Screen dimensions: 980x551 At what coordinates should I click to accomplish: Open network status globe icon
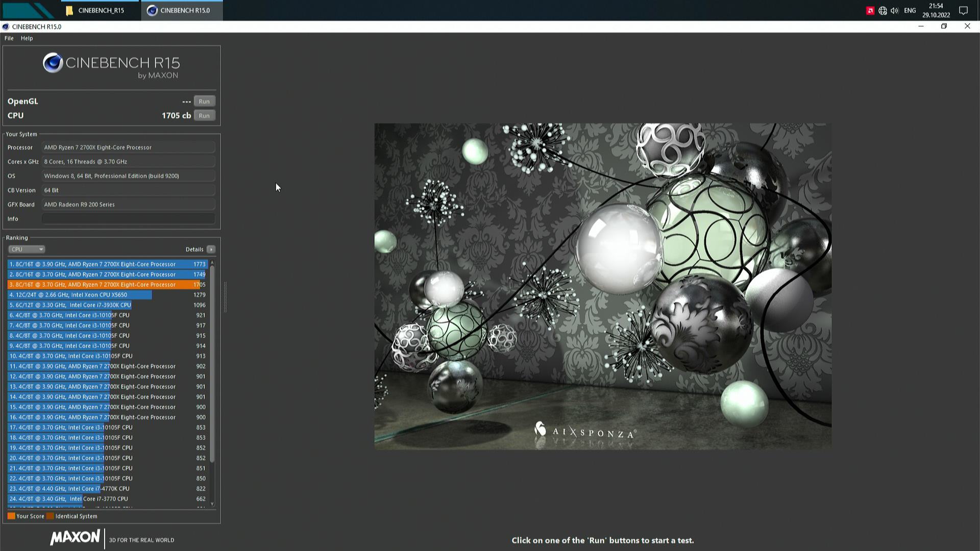coord(883,11)
